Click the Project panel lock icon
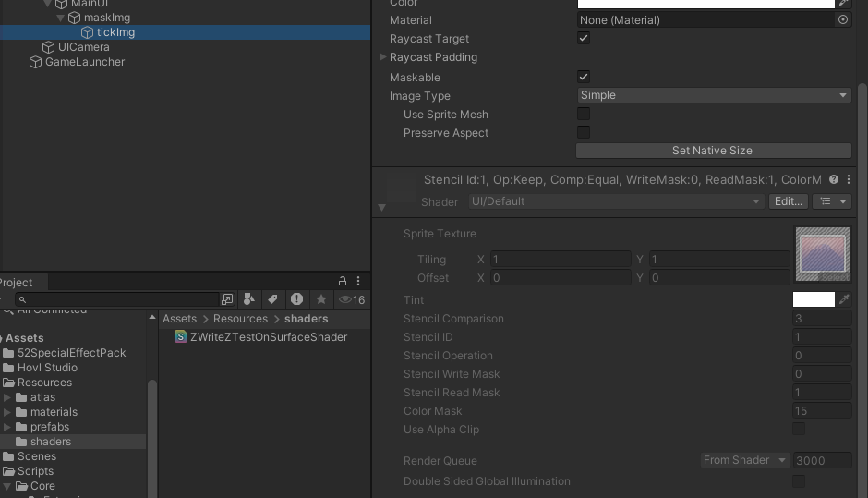This screenshot has width=868, height=498. pos(343,282)
